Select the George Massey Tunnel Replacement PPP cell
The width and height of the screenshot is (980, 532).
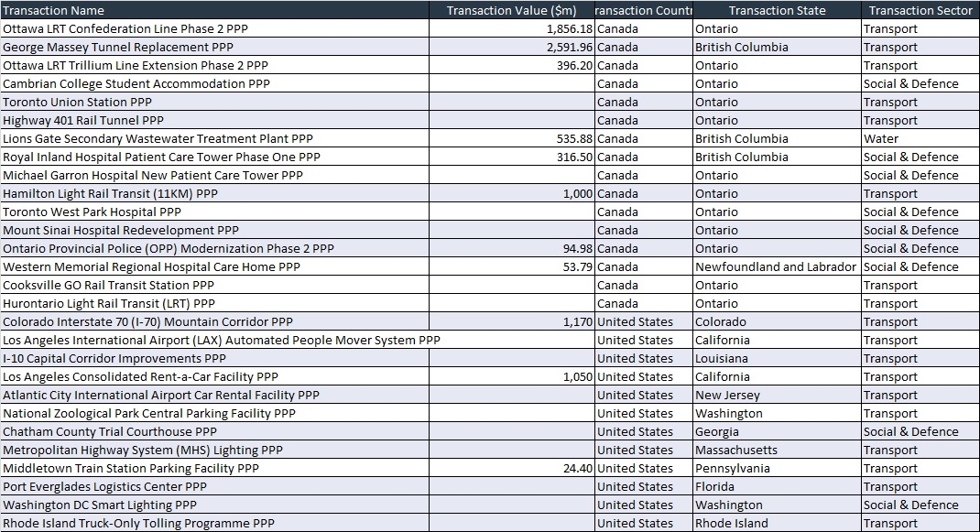pos(214,47)
